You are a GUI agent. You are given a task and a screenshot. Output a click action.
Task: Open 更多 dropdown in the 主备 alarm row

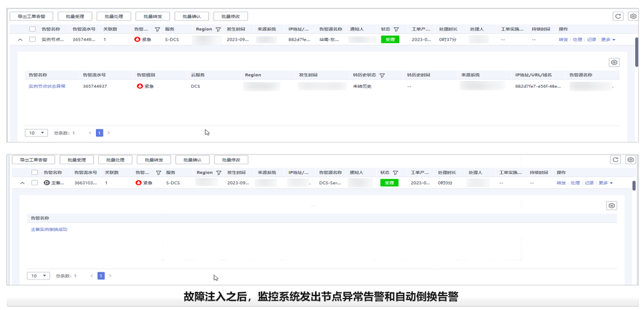tap(606, 183)
